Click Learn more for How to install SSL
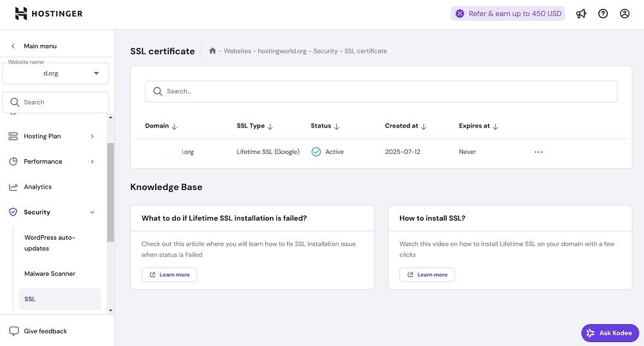Screen dimensions: 644x346 pos(427,274)
